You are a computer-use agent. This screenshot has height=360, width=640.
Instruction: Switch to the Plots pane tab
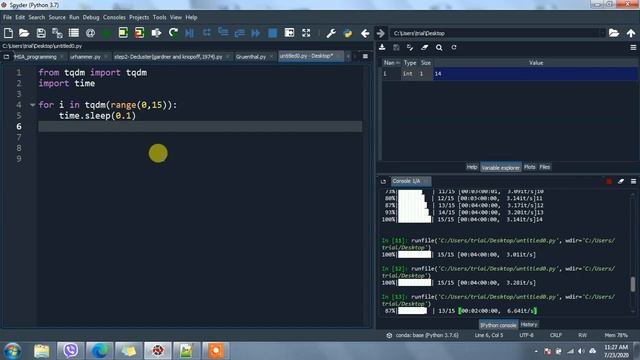[x=529, y=167]
